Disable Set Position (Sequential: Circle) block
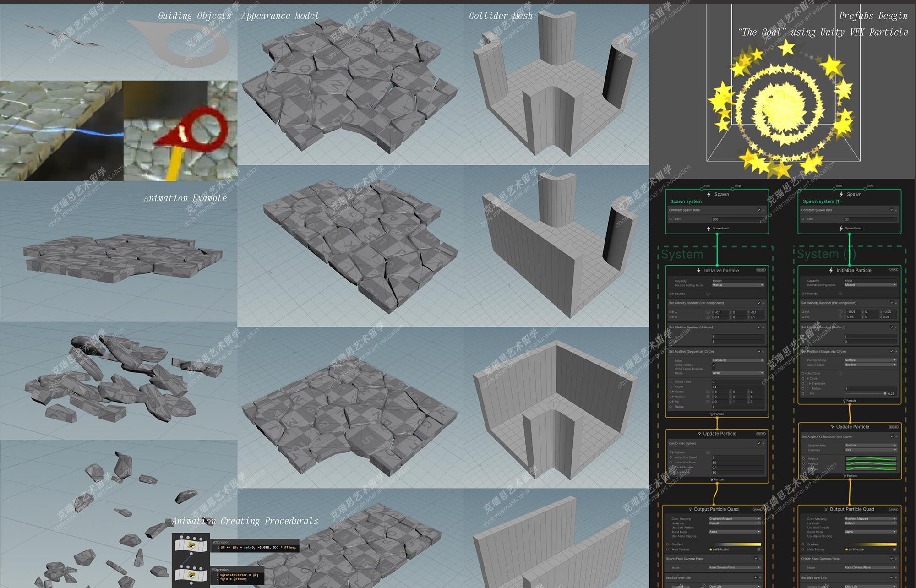This screenshot has height=588, width=916. click(x=759, y=351)
